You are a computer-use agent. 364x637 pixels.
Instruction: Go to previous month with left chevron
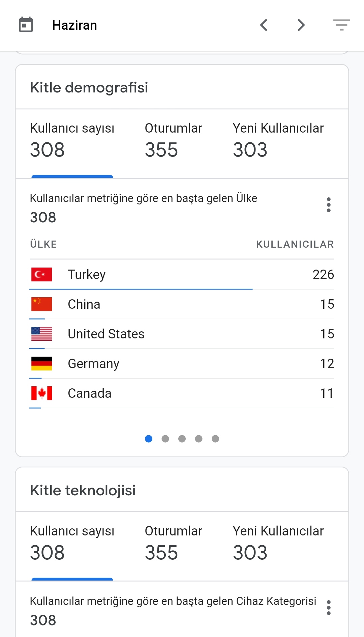click(x=264, y=25)
